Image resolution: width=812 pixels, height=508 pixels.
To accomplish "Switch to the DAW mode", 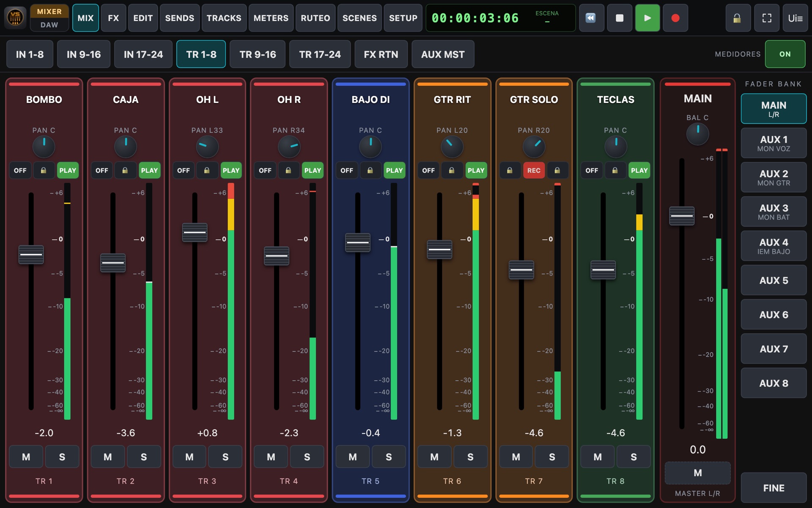I will pos(49,25).
